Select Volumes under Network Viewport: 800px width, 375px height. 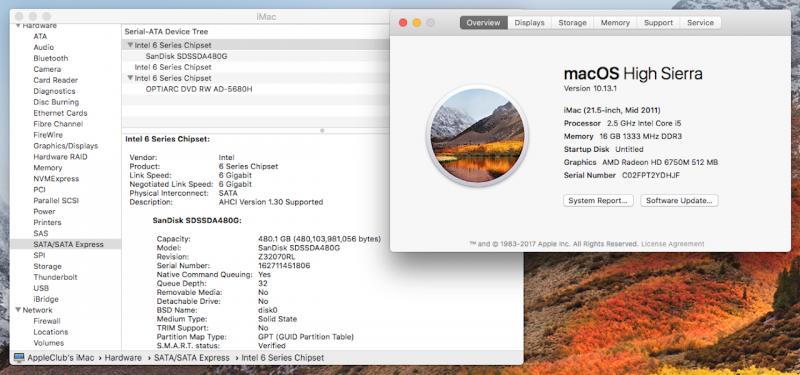click(48, 343)
